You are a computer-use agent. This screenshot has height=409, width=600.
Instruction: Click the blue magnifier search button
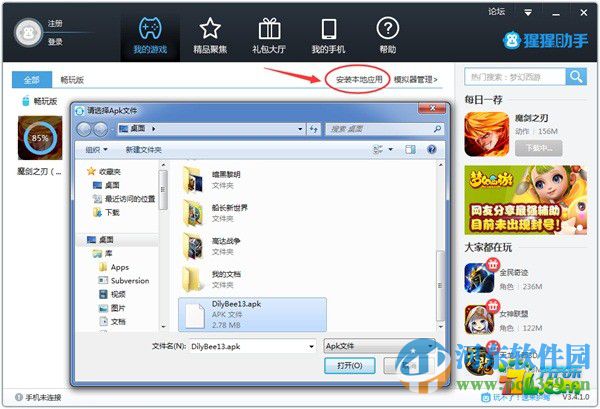576,77
